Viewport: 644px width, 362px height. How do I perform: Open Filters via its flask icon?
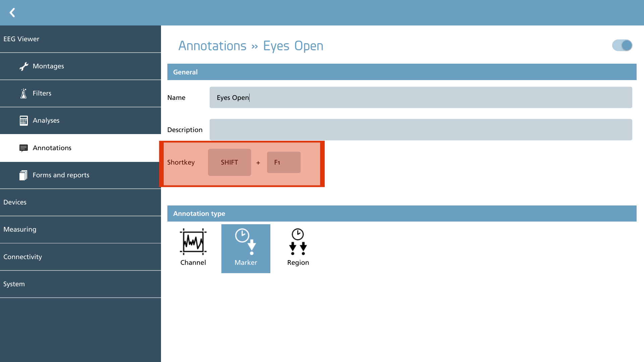[23, 94]
